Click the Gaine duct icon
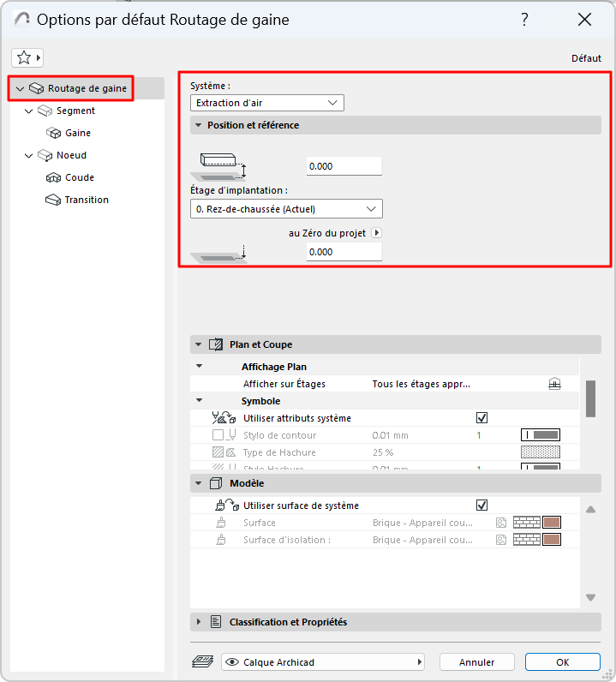The width and height of the screenshot is (616, 682). [53, 133]
